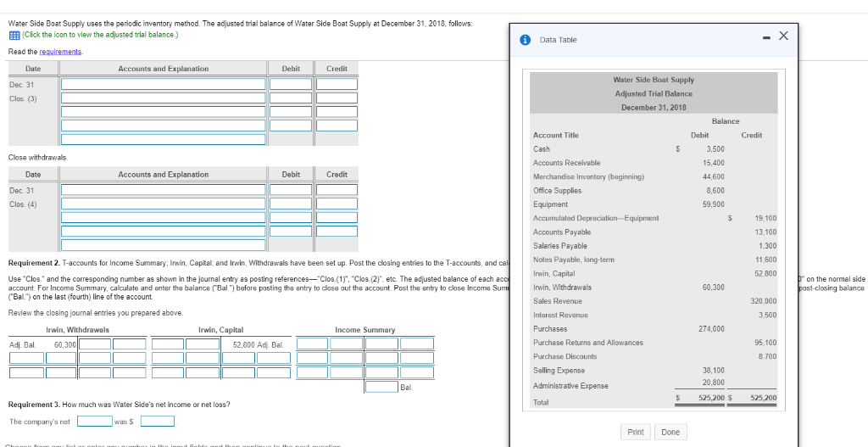The height and width of the screenshot is (447, 868).
Task: Click the first Irwin, Capital debit field
Action: pyautogui.click(x=169, y=344)
